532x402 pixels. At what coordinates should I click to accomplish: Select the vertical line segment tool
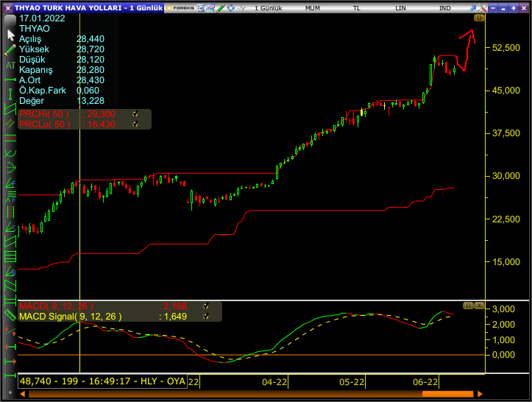point(10,94)
